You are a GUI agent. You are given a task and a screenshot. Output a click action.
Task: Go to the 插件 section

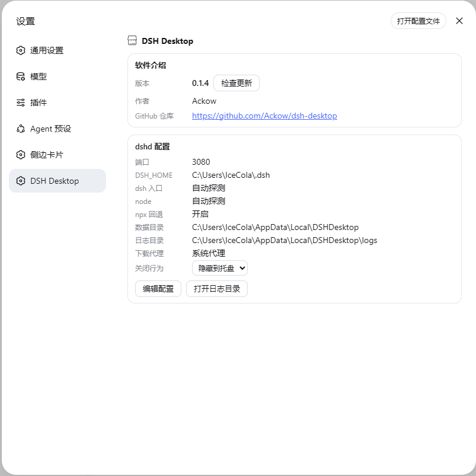point(57,103)
